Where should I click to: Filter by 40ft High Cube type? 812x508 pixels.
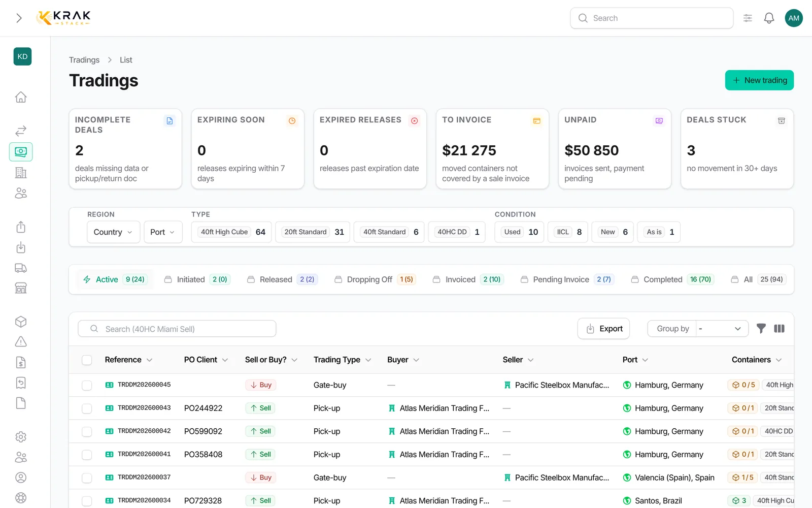click(x=232, y=232)
